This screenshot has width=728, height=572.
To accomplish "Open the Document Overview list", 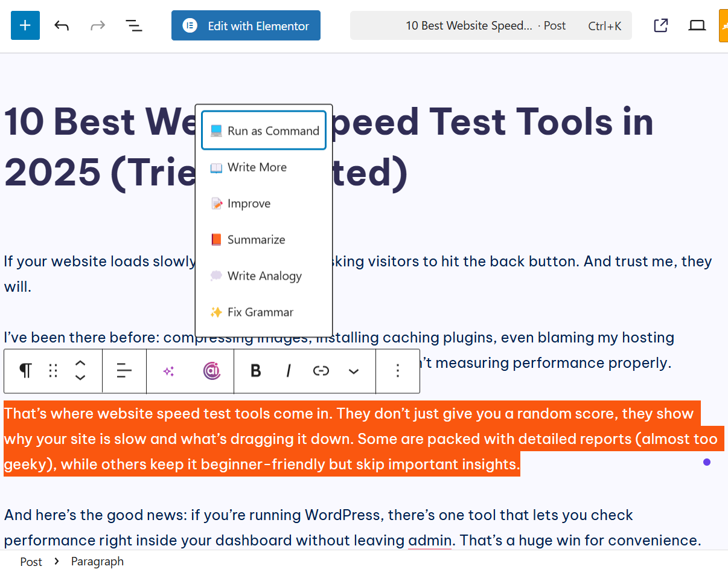I will (133, 25).
